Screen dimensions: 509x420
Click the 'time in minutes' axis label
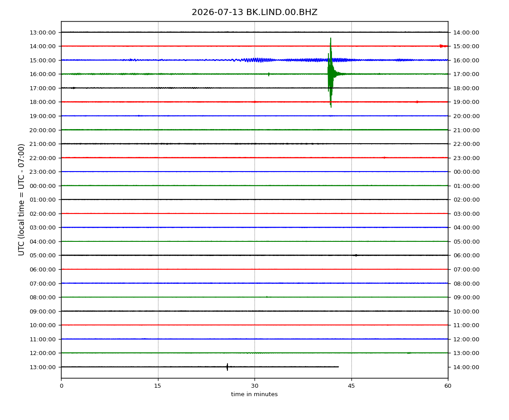(254, 394)
